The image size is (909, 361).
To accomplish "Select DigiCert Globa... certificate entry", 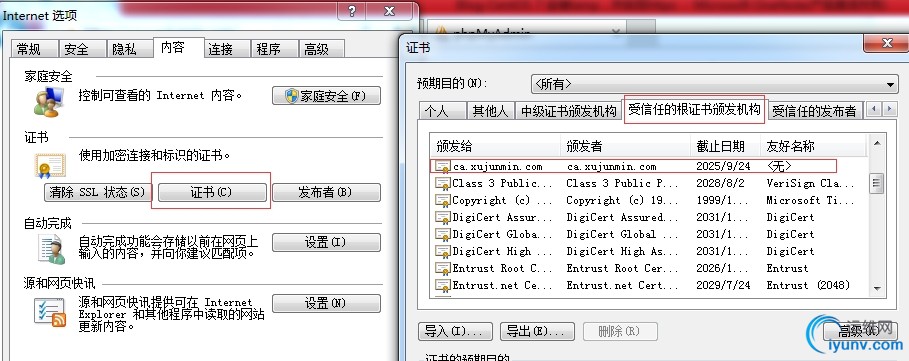I will click(503, 234).
